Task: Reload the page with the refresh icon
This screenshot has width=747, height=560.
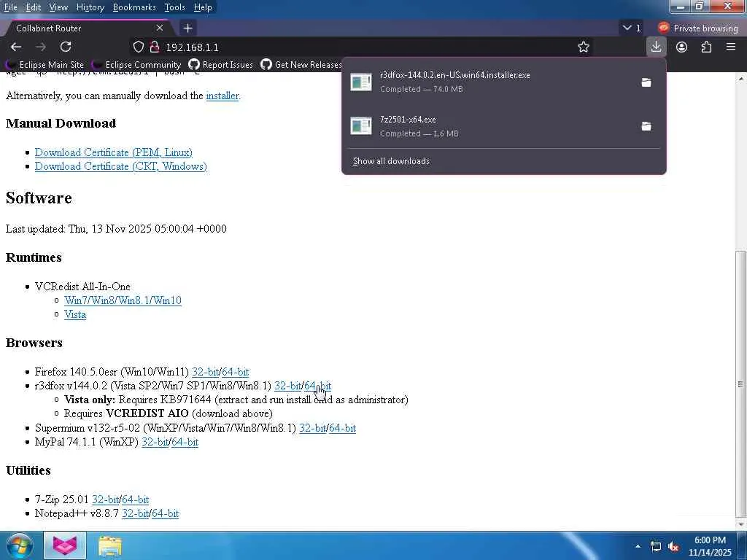Action: click(66, 47)
